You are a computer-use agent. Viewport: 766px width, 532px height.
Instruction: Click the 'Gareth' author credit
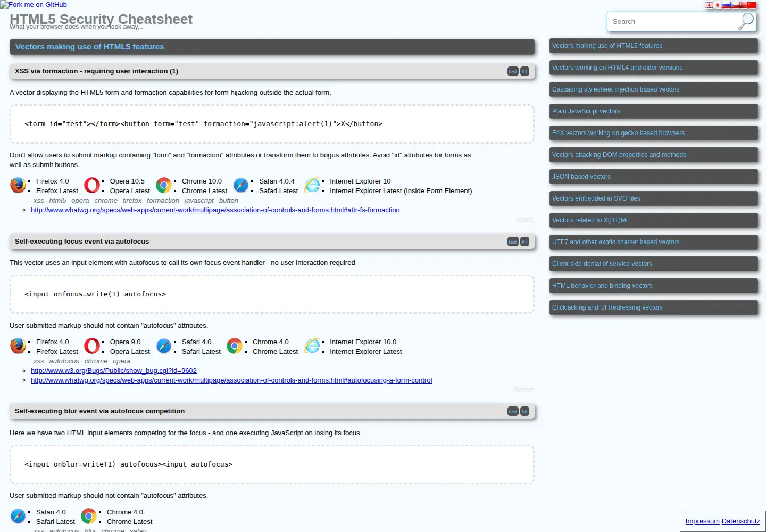coord(523,390)
